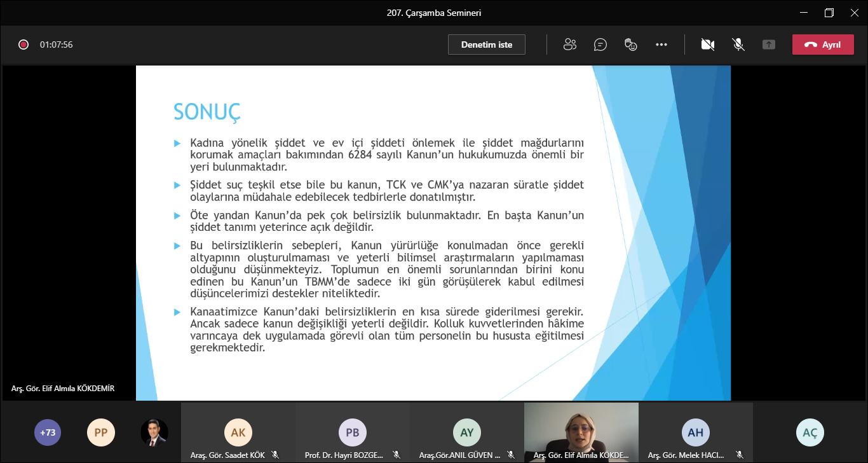The width and height of the screenshot is (868, 463).
Task: Open the meeting chat icon
Action: [x=600, y=44]
